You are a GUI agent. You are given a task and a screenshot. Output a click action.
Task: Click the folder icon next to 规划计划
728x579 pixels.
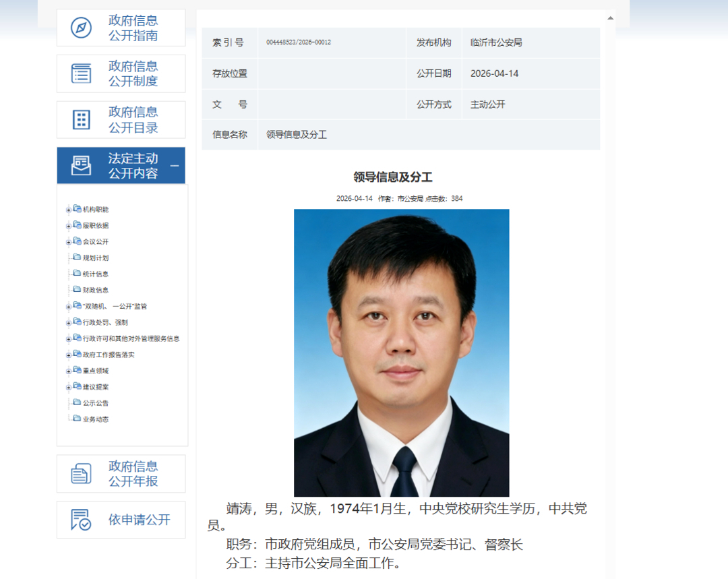(x=77, y=257)
